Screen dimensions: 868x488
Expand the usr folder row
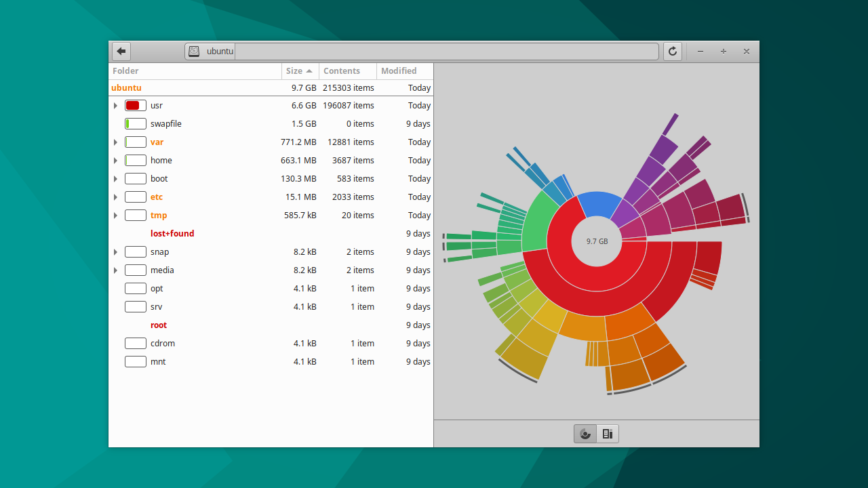pyautogui.click(x=115, y=105)
